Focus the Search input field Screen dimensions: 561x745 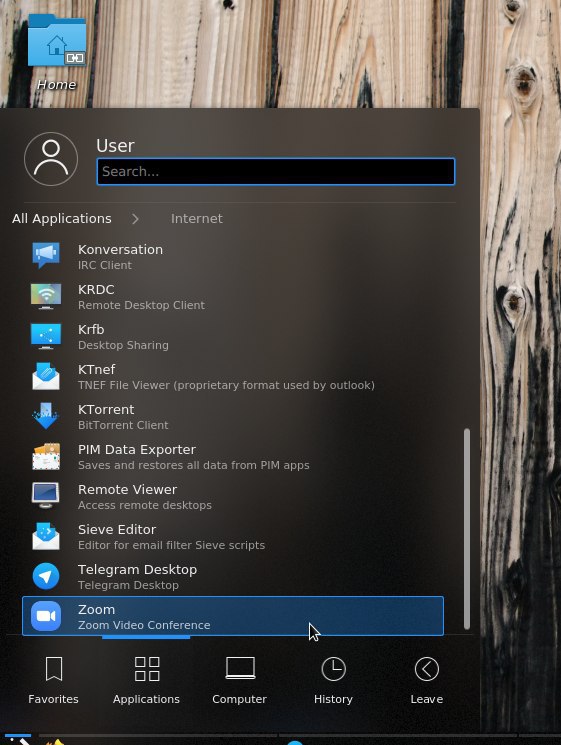[276, 172]
